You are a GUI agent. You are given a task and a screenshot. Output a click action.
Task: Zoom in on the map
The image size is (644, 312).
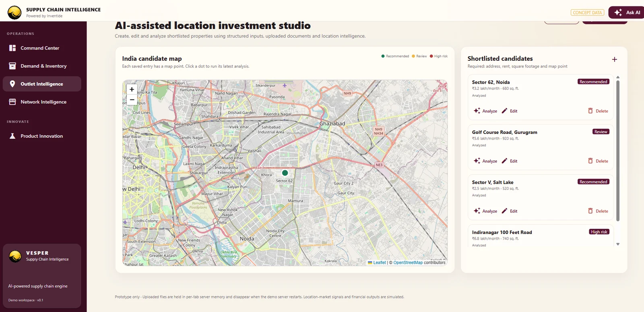[132, 89]
